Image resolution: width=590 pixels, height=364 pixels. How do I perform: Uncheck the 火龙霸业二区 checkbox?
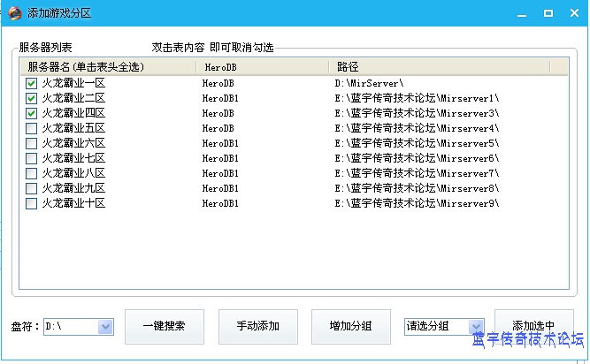pos(32,98)
